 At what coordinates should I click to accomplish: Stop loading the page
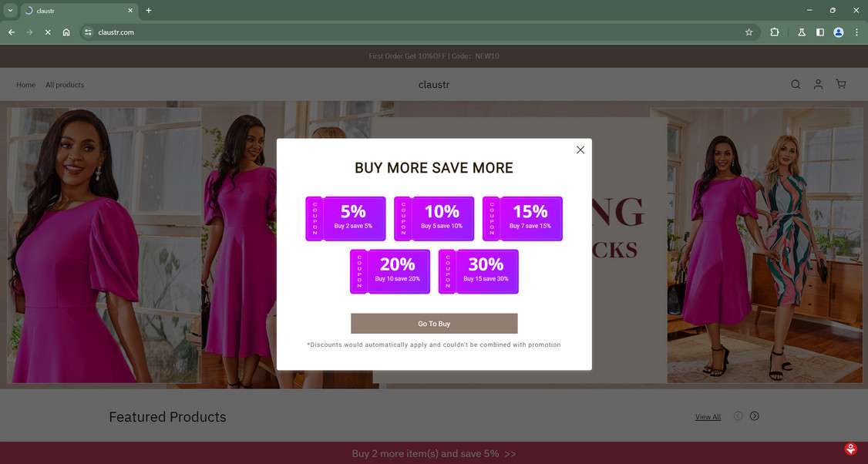[x=48, y=32]
